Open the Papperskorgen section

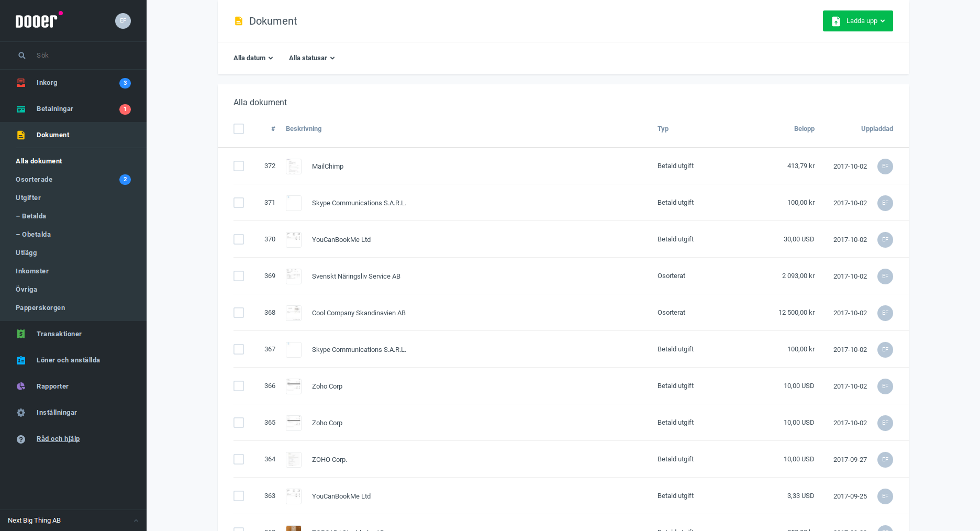click(x=40, y=308)
